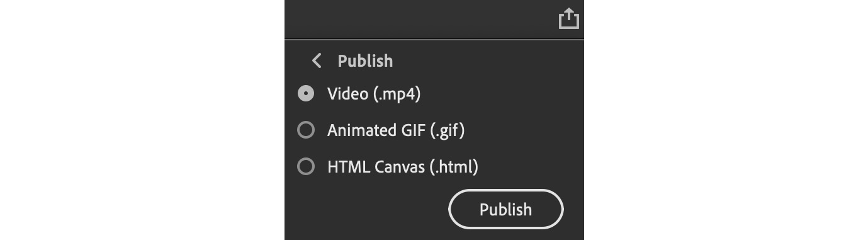The image size is (868, 240).
Task: Choose MP4 video as the publish format
Action: [306, 94]
